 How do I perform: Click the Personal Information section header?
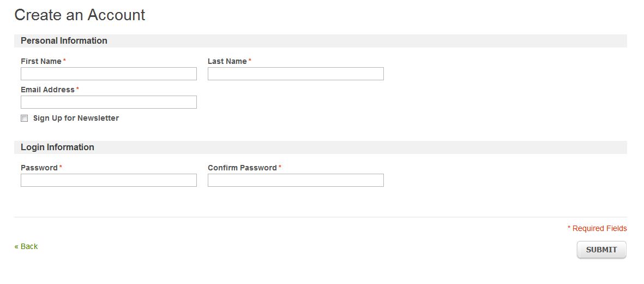pos(64,41)
